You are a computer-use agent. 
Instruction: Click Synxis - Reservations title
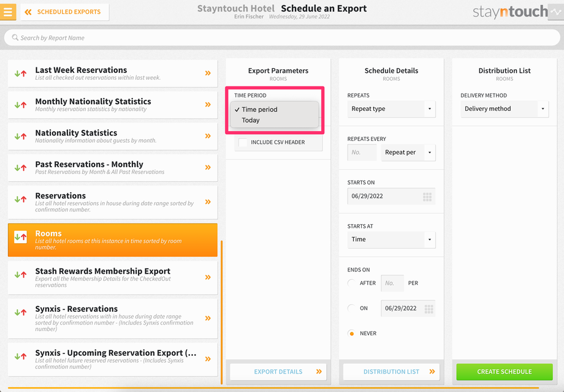click(x=76, y=309)
